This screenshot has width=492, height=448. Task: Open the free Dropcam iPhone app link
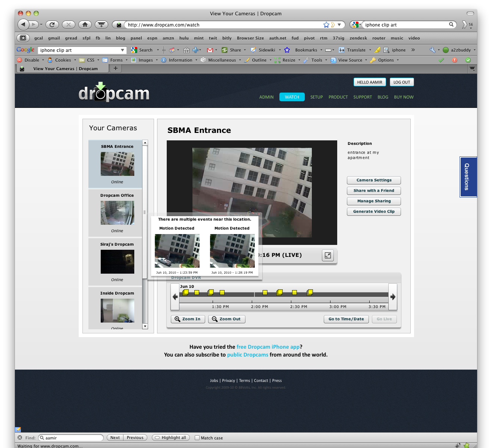(x=268, y=347)
